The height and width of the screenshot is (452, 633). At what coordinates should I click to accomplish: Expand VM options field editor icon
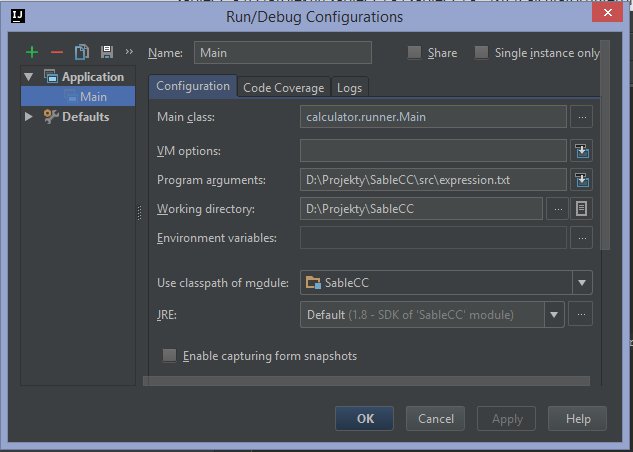(x=581, y=151)
